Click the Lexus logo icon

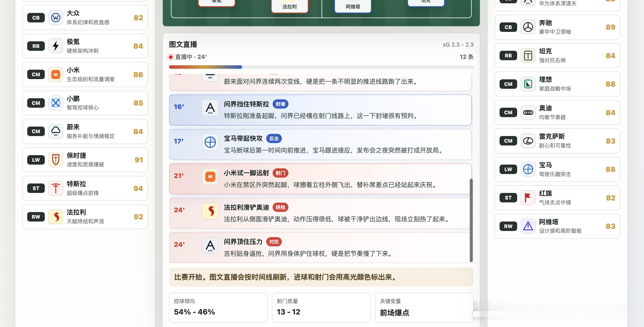pyautogui.click(x=528, y=141)
